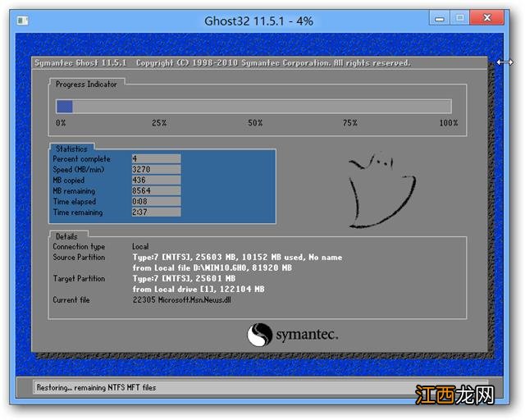
Task: Click the symantec. wordmark text
Action: point(307,335)
